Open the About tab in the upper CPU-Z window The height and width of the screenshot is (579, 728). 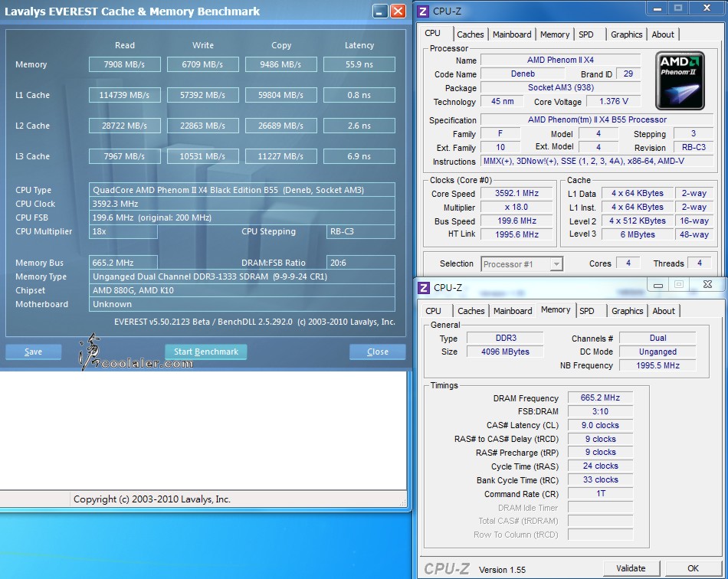[x=663, y=34]
